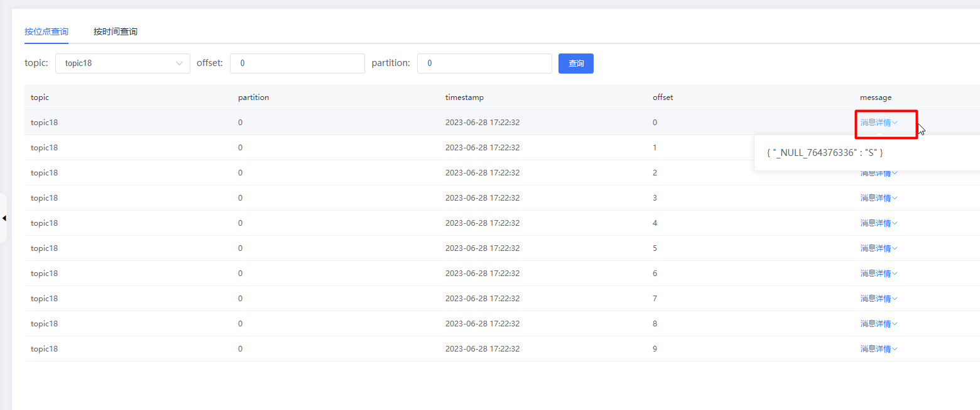980x410 pixels.
Task: Open 消息详情 in the offset 6 row
Action: coord(878,274)
